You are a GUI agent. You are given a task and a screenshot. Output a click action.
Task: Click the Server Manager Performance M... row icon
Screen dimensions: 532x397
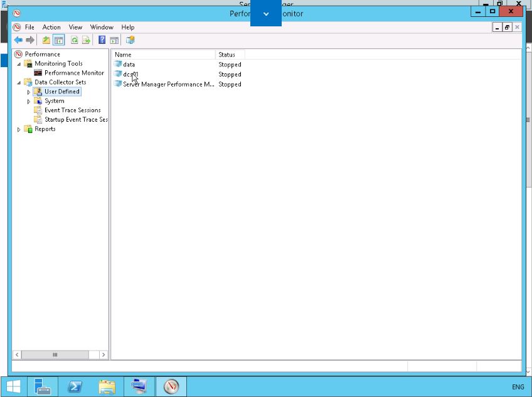118,84
